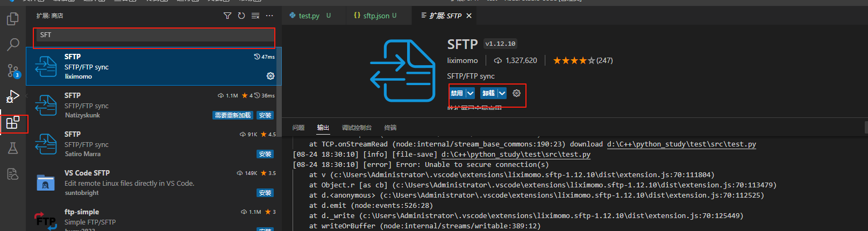
Task: Open the d:\C++\python_study\test\src\test.py download path link
Action: [681, 144]
